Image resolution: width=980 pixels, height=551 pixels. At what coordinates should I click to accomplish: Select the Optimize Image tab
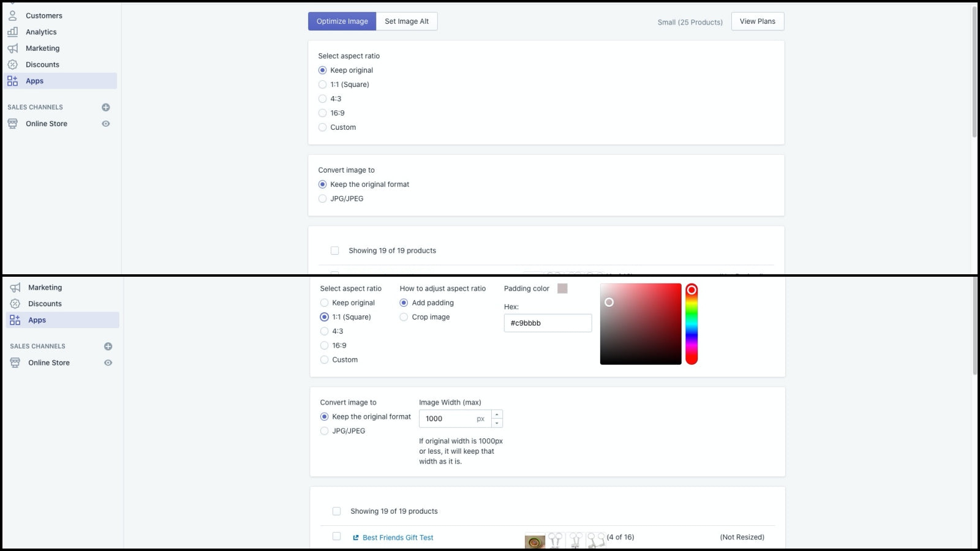click(x=342, y=21)
